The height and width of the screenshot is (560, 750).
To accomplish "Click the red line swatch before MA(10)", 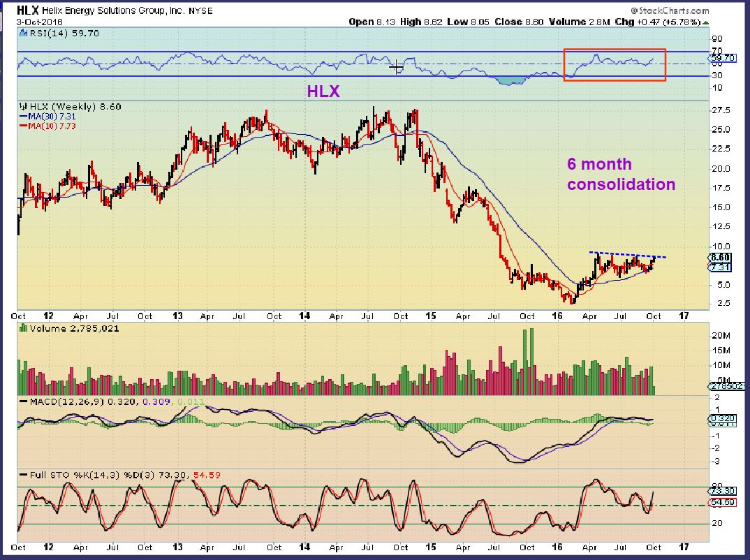I will pos(23,126).
